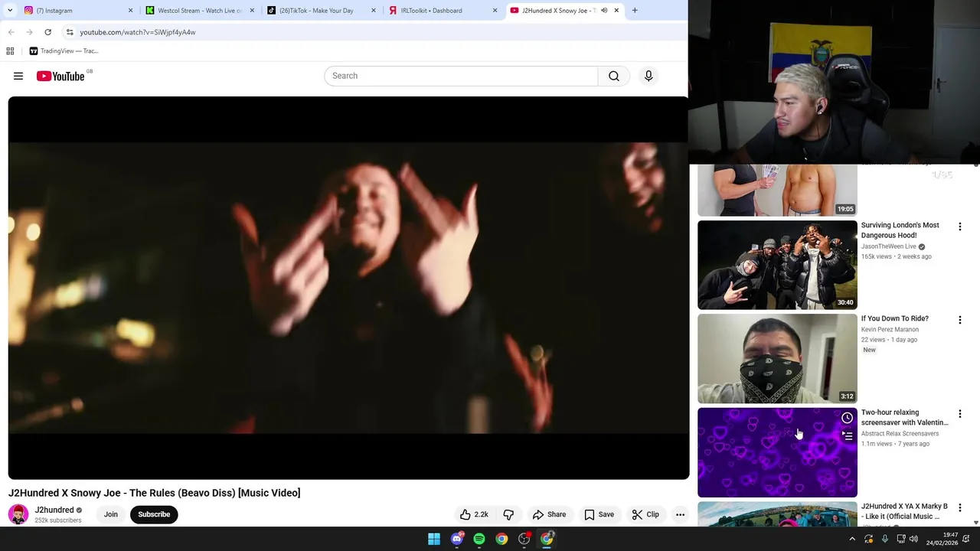Click the address bar URL
This screenshot has width=980, height=551.
(138, 32)
